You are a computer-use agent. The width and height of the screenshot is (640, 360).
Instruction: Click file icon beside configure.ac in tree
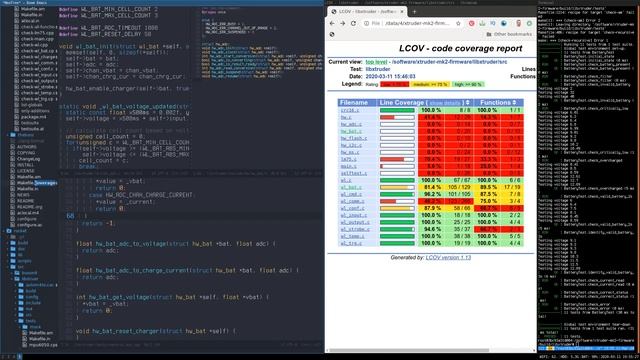tap(12, 225)
